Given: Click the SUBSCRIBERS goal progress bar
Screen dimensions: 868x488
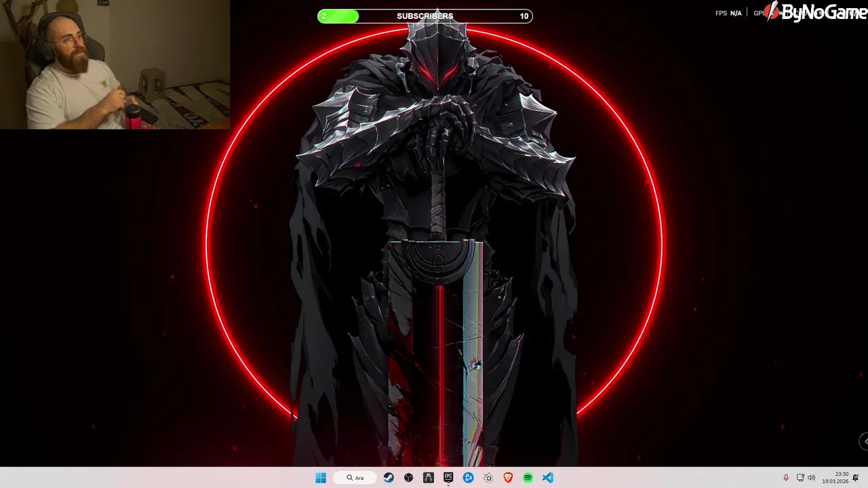Looking at the screenshot, I should point(425,16).
